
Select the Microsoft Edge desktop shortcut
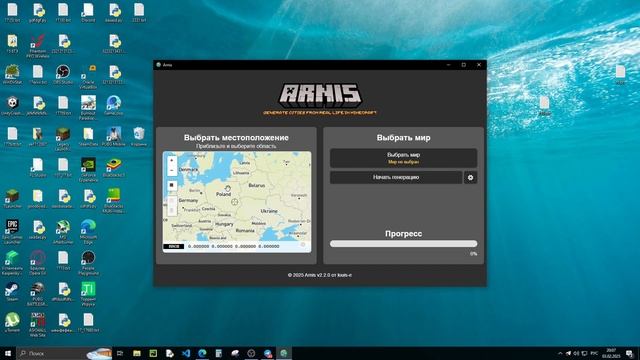pyautogui.click(x=88, y=232)
